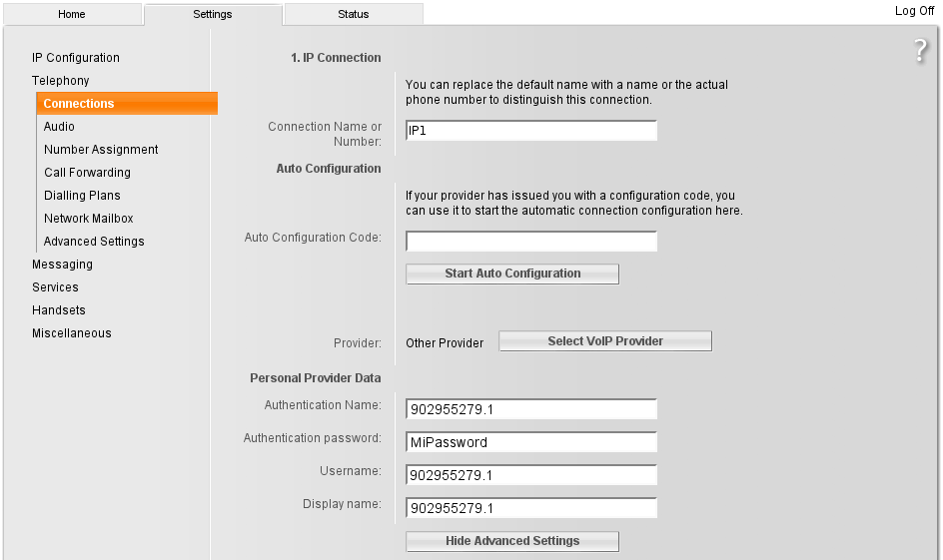Click the Hide Advanced Settings button
The width and height of the screenshot is (943, 560).
[512, 541]
